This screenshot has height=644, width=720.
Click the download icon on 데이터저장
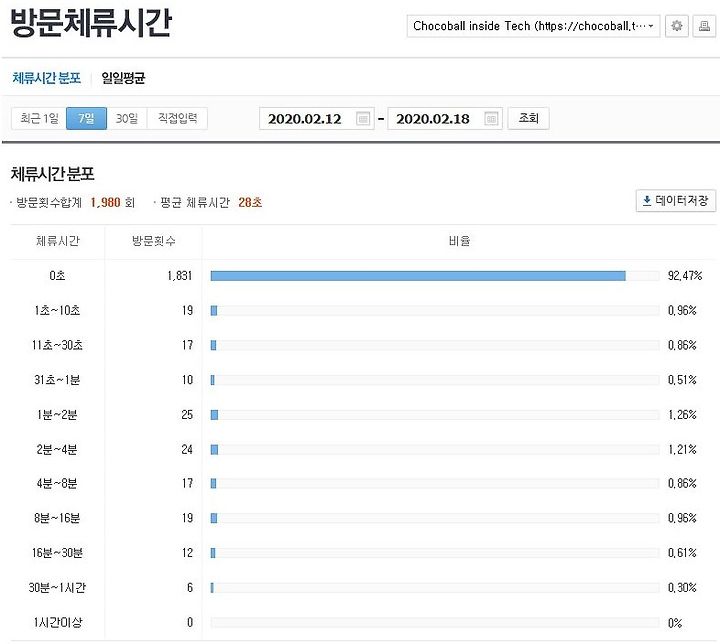[647, 201]
